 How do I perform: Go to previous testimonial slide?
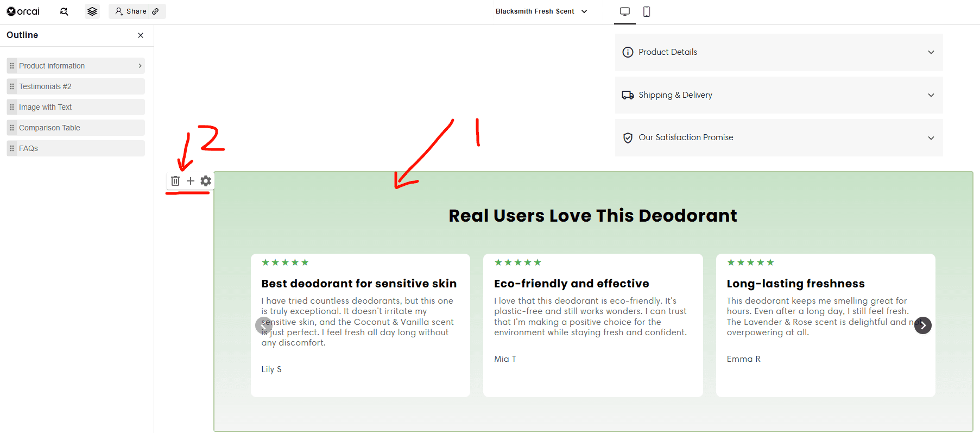coord(264,325)
